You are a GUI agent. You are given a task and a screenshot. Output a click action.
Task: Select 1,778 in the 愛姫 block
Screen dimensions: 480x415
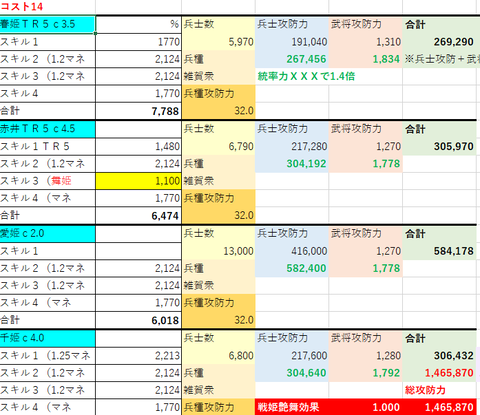[366, 268]
